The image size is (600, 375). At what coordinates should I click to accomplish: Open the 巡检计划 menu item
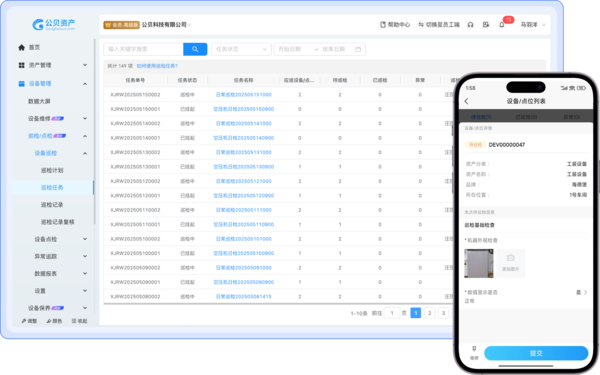pyautogui.click(x=52, y=170)
